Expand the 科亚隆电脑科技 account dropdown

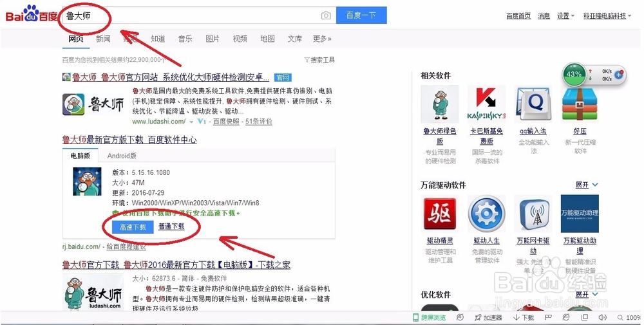click(607, 16)
